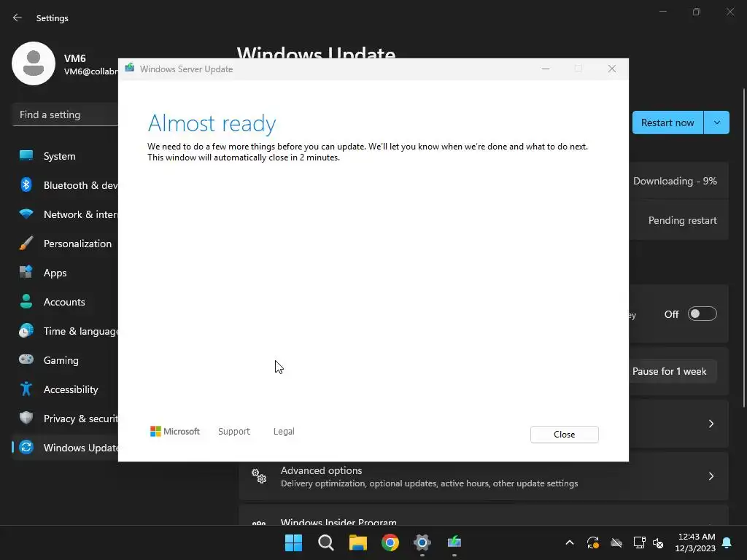The image size is (747, 560).
Task: Open Accessibility settings category
Action: pyautogui.click(x=65, y=389)
